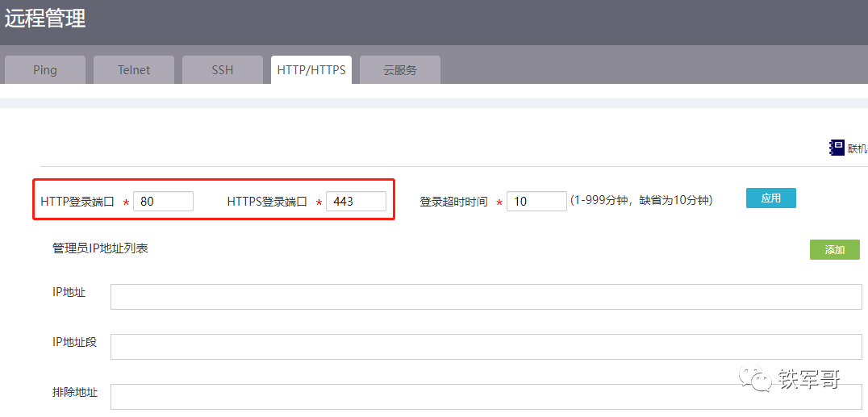Viewport: 868px width, 417px height.
Task: Select the SSH tab
Action: tap(223, 70)
